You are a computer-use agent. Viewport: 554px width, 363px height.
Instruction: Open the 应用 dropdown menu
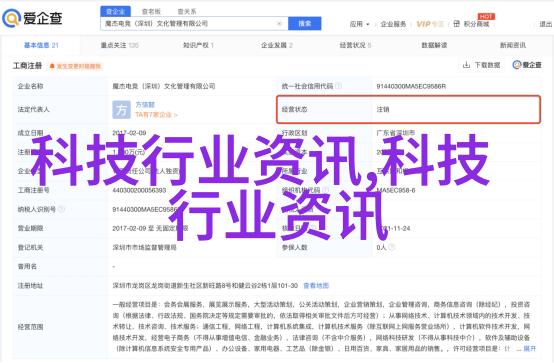click(359, 24)
